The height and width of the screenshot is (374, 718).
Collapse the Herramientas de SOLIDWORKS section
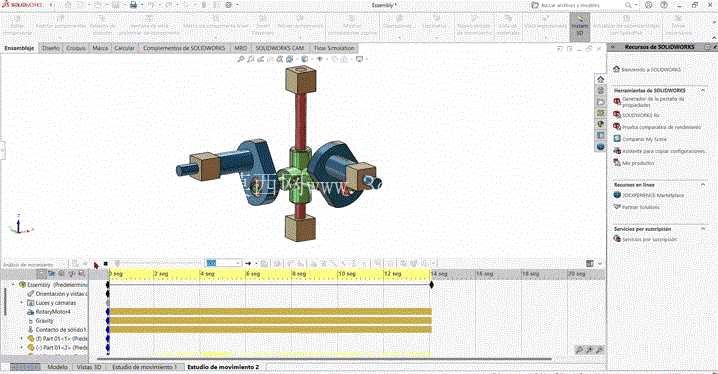coord(703,90)
